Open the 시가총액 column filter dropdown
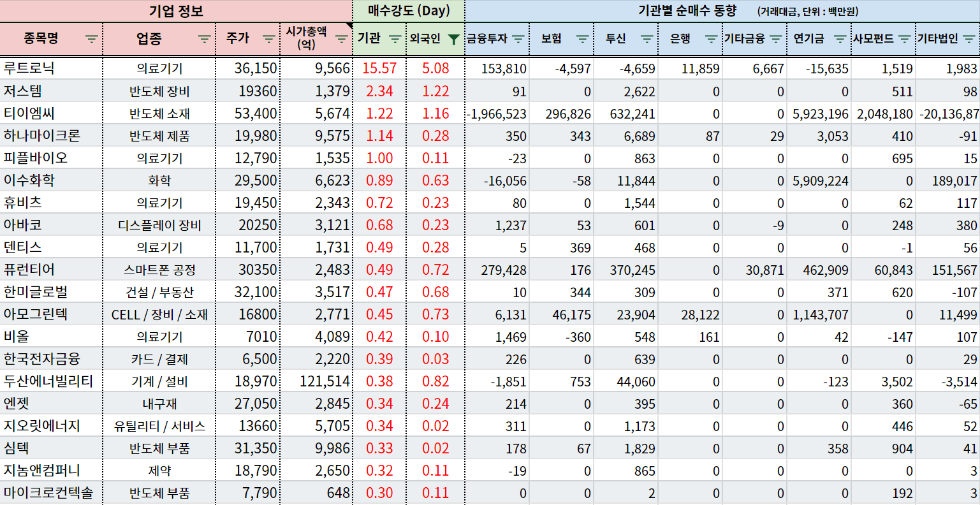Image resolution: width=980 pixels, height=505 pixels. point(342,39)
